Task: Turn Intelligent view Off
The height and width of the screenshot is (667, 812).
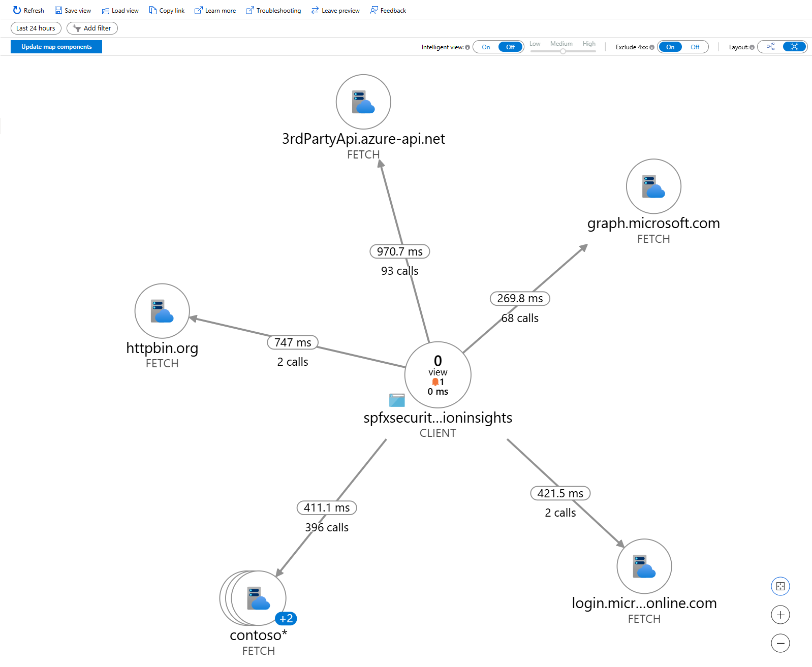Action: point(510,47)
